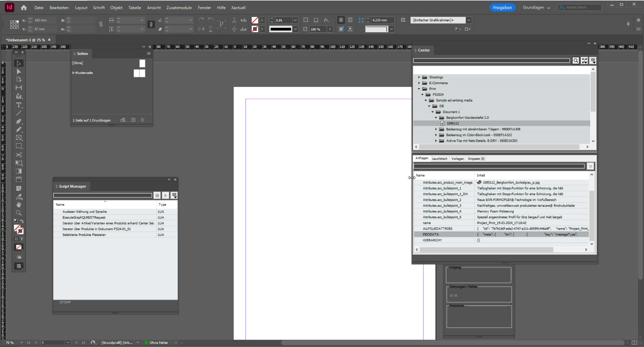
Task: Activate the Zoom magnifier tool
Action: tap(18, 213)
